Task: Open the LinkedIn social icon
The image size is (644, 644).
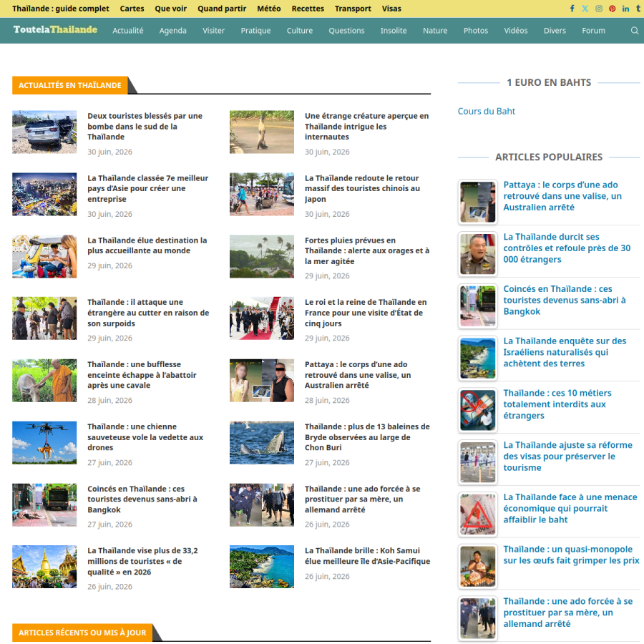Action: click(x=625, y=9)
